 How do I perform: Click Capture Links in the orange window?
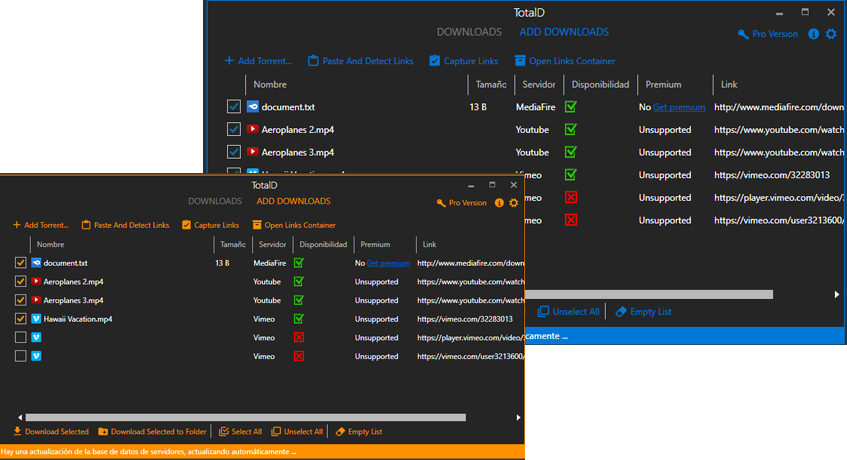211,225
